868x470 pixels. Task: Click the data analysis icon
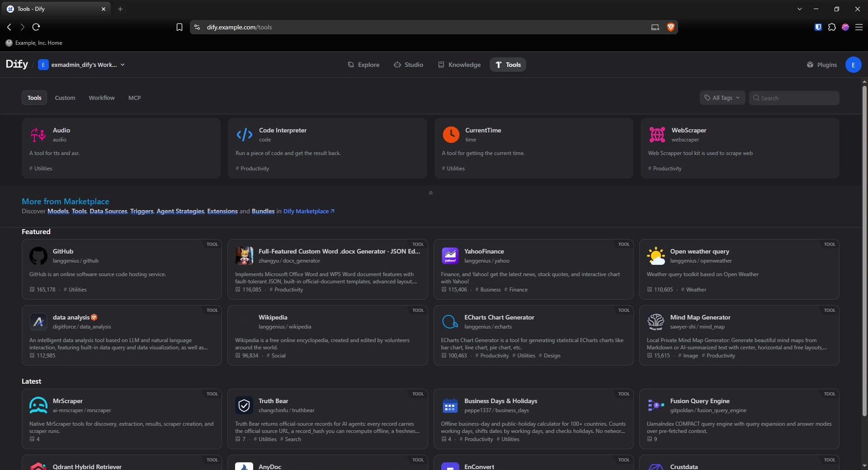pyautogui.click(x=38, y=322)
